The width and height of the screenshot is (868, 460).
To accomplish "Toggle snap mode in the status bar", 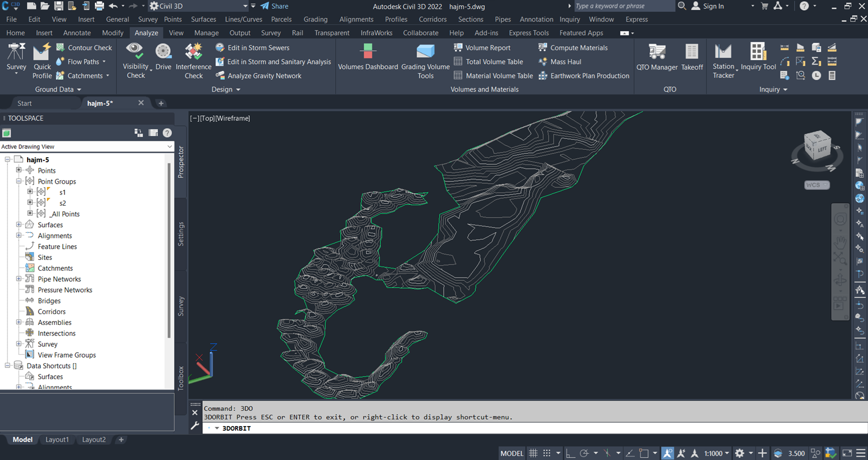I will (546, 453).
